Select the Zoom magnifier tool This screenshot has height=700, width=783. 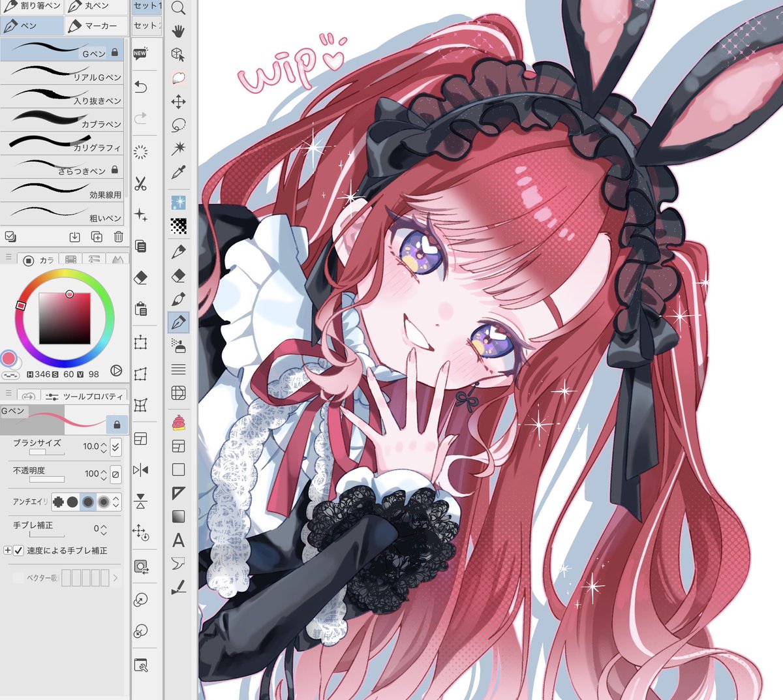pyautogui.click(x=178, y=8)
